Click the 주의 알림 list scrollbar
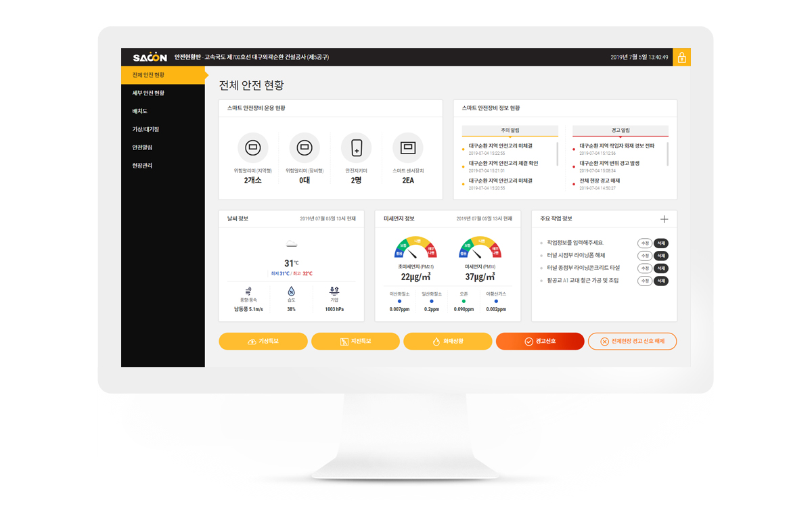The width and height of the screenshot is (812, 514). pos(558,154)
